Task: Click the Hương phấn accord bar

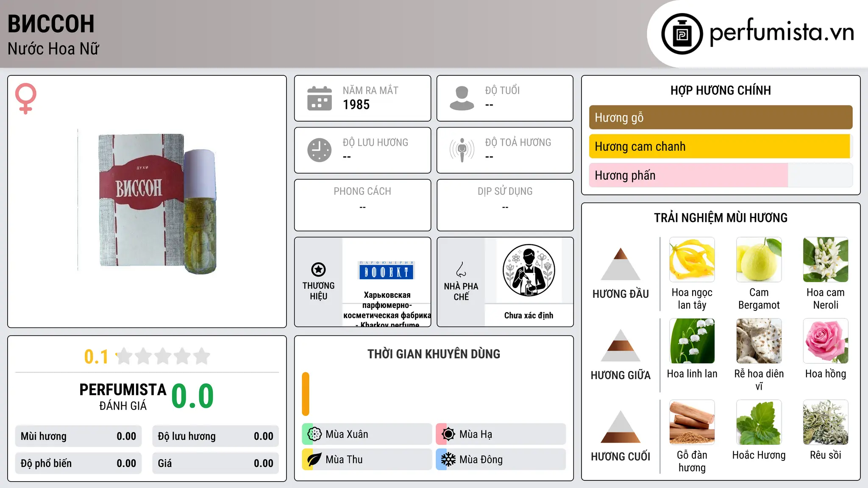Action: tap(721, 175)
